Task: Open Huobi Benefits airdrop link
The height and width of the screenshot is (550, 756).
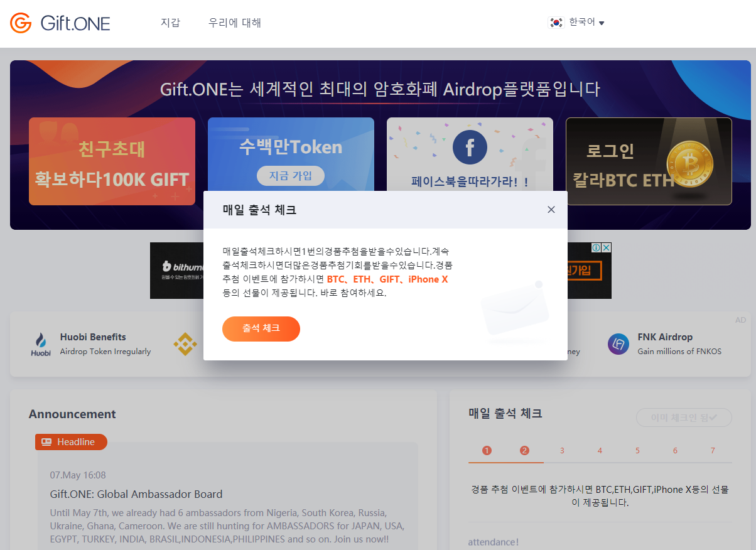Action: coord(105,343)
